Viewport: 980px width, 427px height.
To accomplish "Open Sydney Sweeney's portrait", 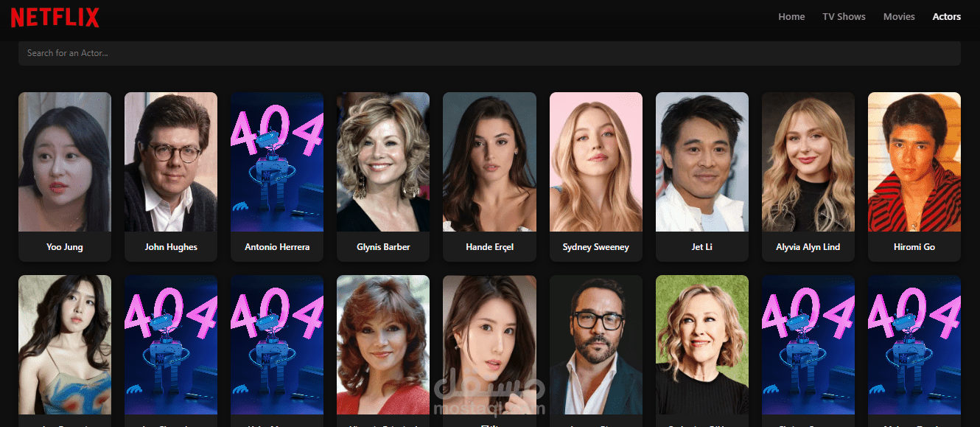I will click(x=596, y=162).
